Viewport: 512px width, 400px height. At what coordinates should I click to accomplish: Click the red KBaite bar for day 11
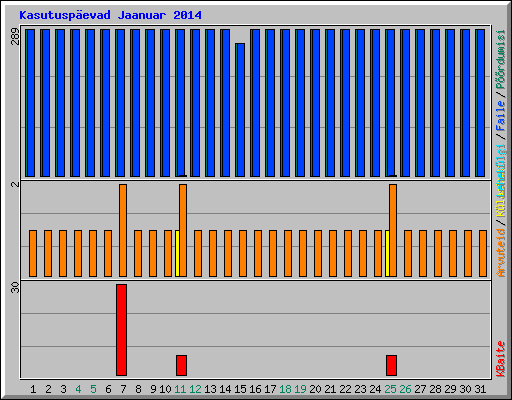(x=181, y=365)
